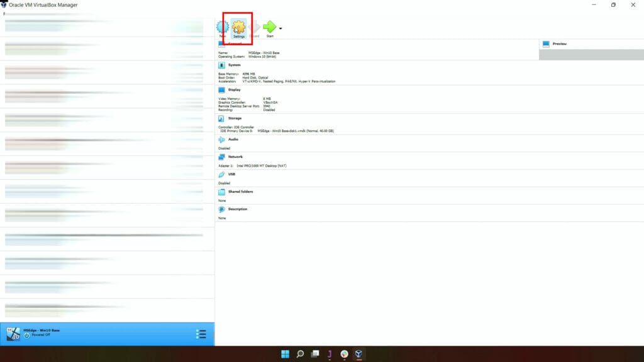Screen dimensions: 644x362
Task: Click the Network section icon
Action: pos(222,156)
